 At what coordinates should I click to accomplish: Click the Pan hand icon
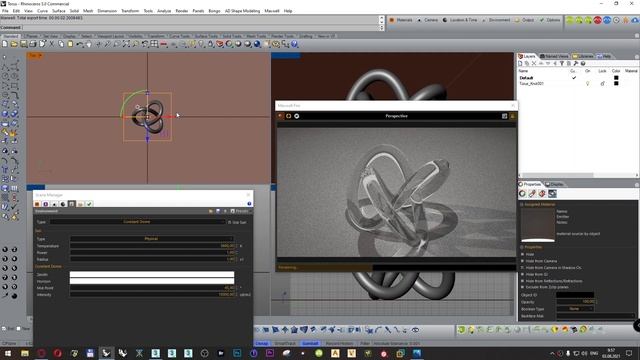tap(89, 44)
